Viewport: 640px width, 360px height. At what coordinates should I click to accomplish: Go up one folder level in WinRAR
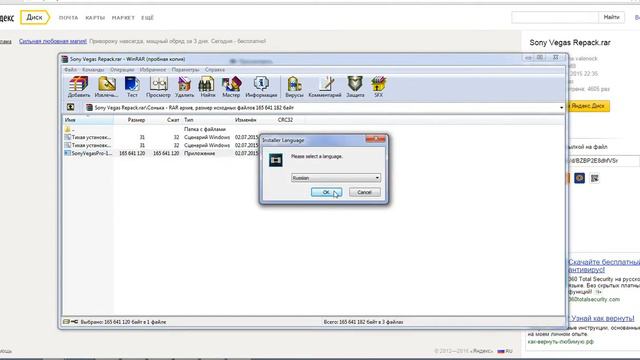click(70, 107)
